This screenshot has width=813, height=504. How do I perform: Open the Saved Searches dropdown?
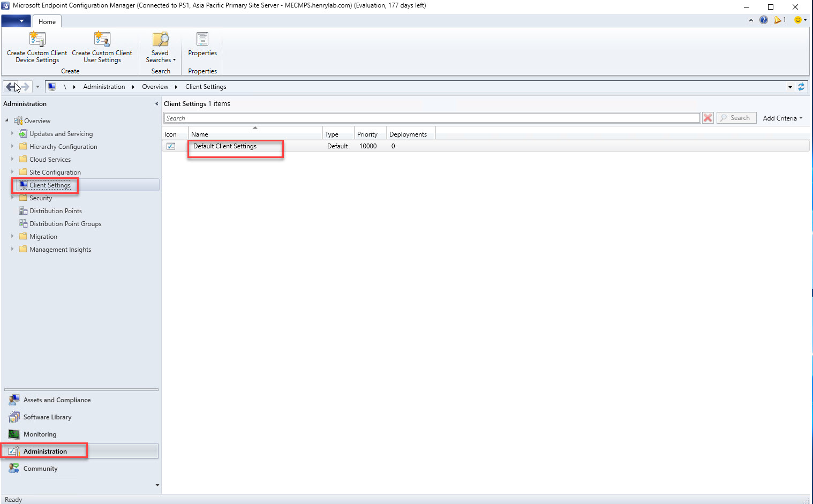(160, 56)
